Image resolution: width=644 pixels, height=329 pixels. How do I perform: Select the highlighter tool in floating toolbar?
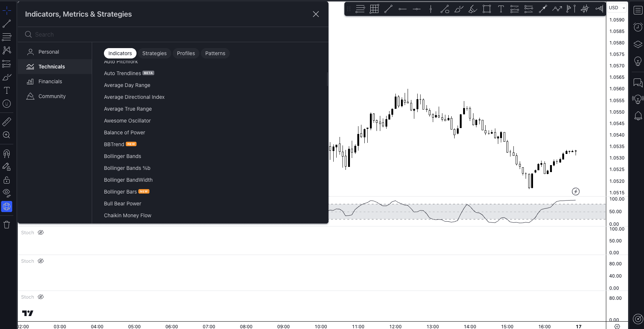(x=473, y=9)
